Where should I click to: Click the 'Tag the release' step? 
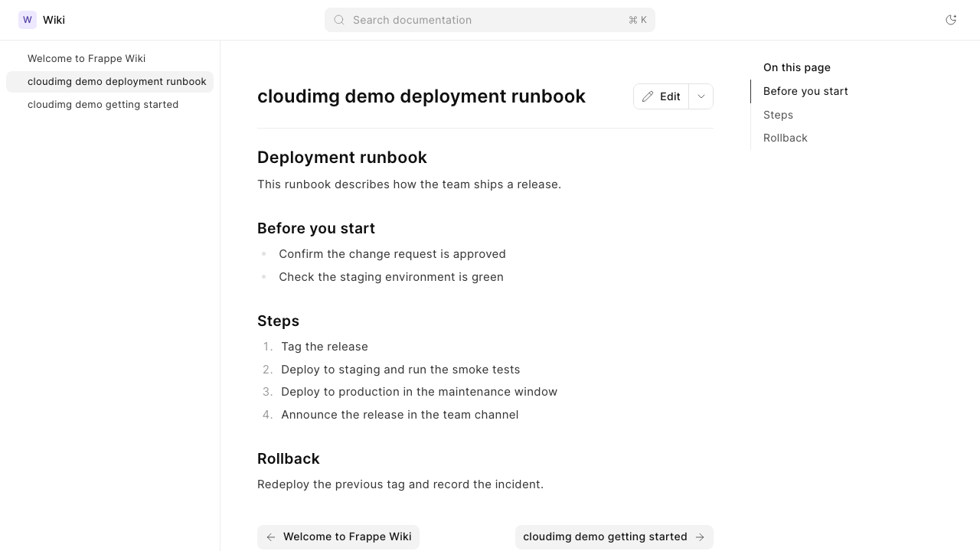(325, 347)
